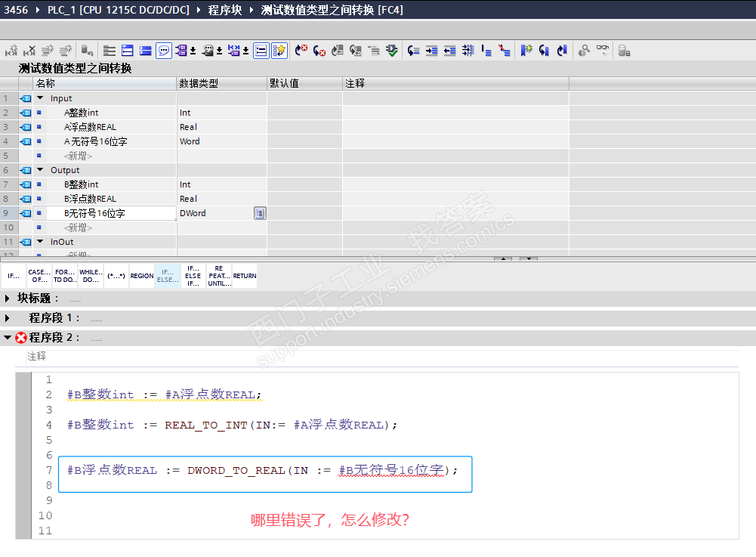Expand the 块标题 section
The height and width of the screenshot is (557, 756).
click(8, 299)
